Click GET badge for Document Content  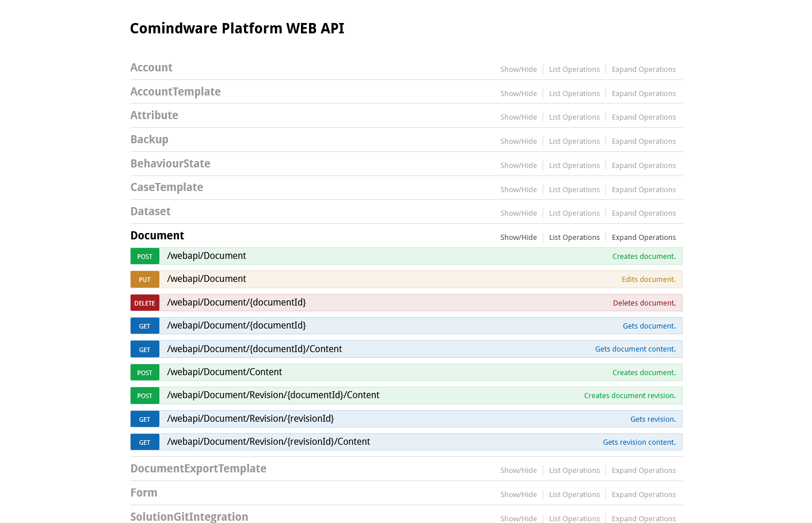[x=145, y=350]
